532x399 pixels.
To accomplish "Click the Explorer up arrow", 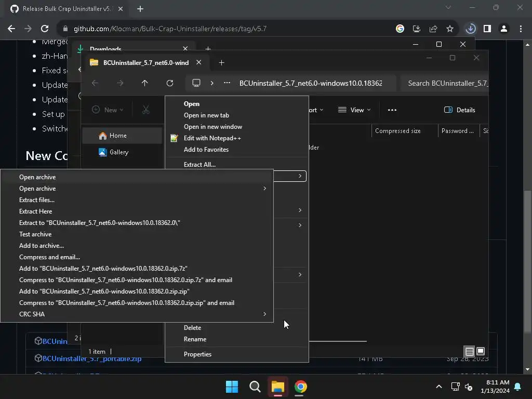I will point(145,83).
